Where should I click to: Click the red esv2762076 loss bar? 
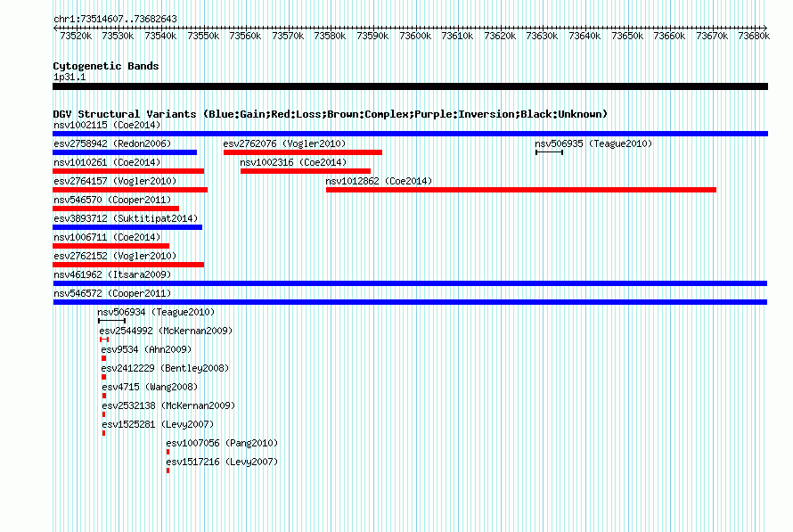[x=302, y=152]
